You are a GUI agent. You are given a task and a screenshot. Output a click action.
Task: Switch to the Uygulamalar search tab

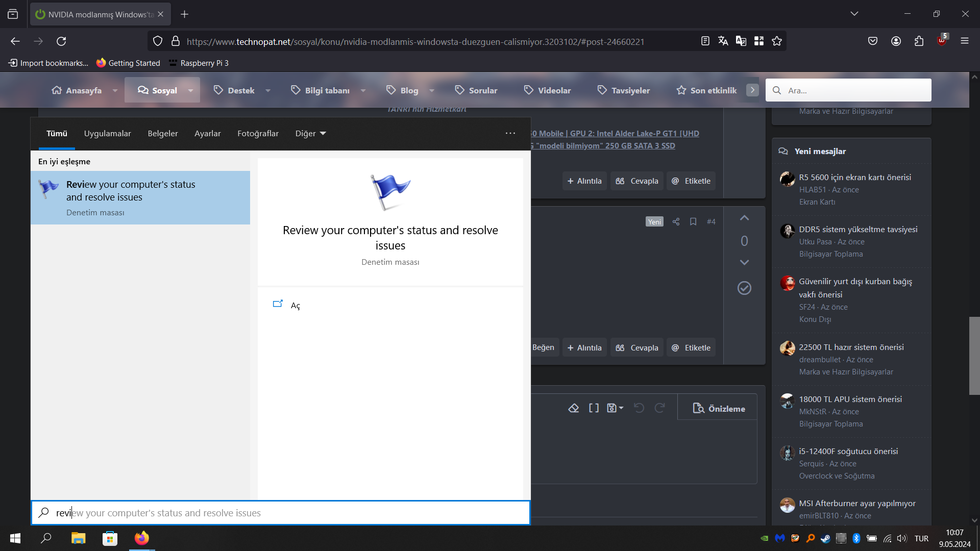click(x=107, y=134)
